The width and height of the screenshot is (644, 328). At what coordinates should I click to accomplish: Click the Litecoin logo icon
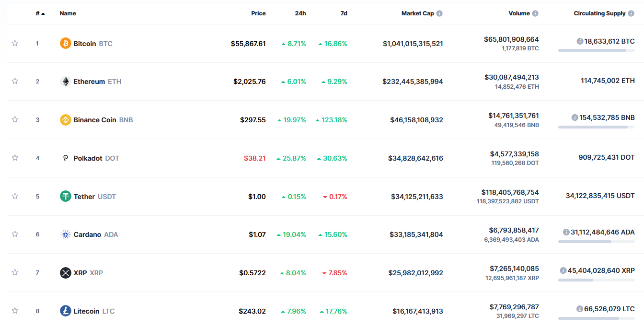65,311
